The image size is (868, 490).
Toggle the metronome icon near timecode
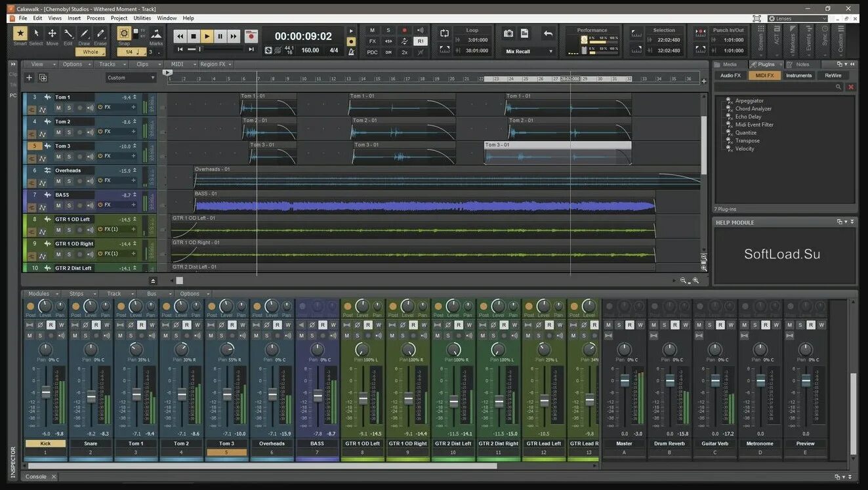(x=351, y=51)
